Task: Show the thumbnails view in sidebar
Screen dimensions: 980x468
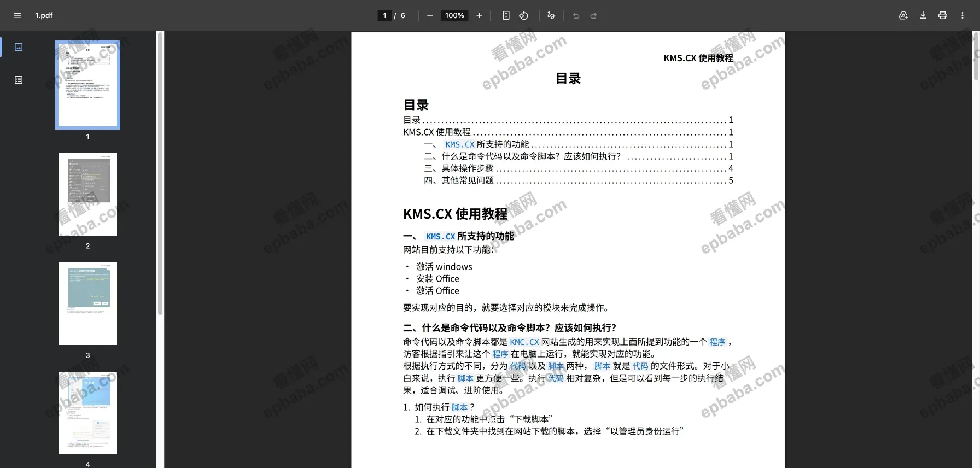Action: [x=19, y=47]
